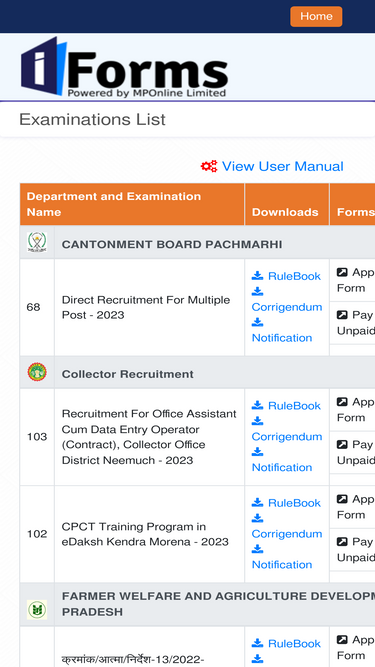Select CANTONMENT BOARD PACHMARHI group heading
The width and height of the screenshot is (375, 667).
click(172, 245)
